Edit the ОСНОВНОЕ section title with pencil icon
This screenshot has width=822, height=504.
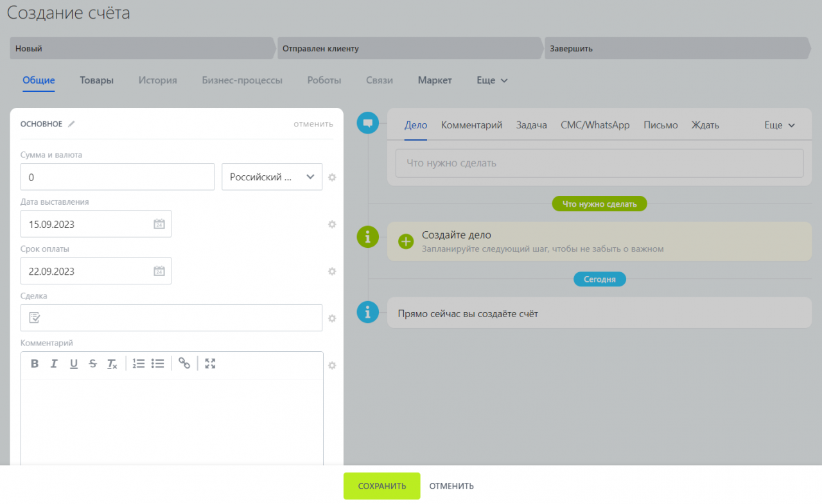click(71, 124)
